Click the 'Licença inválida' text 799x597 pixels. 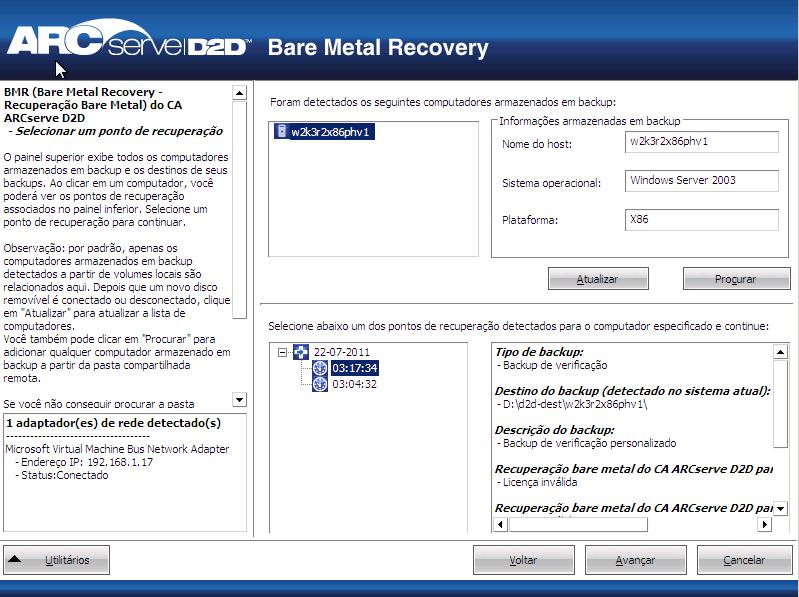click(x=538, y=482)
